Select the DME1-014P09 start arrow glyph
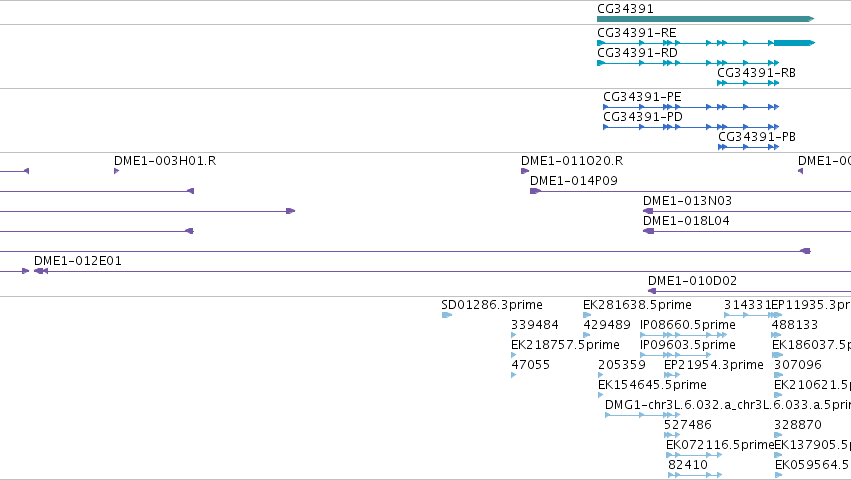Screen dimensions: 851x480 point(536,191)
